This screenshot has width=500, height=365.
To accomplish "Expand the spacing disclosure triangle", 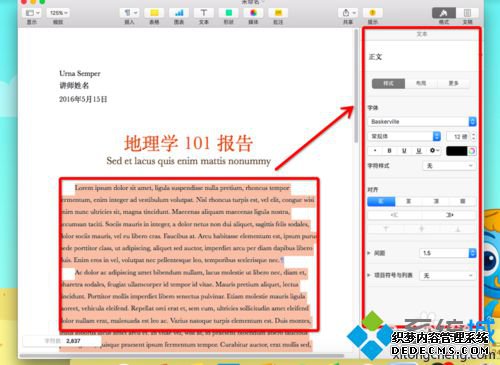I will (369, 253).
